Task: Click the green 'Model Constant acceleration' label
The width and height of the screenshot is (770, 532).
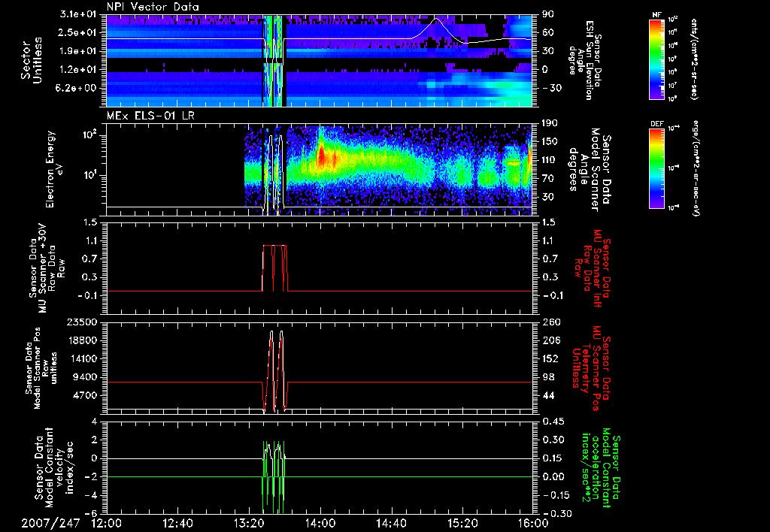Action: 600,467
